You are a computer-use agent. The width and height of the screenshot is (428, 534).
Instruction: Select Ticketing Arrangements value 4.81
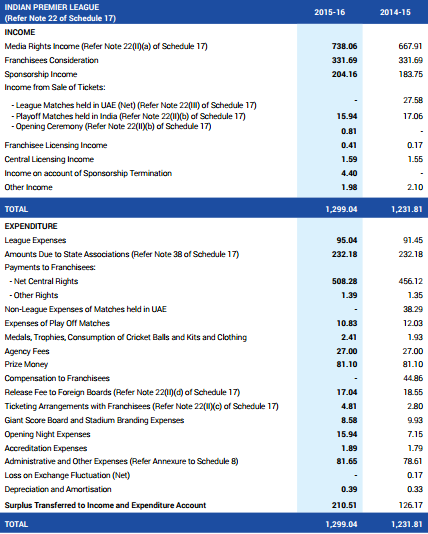(349, 406)
